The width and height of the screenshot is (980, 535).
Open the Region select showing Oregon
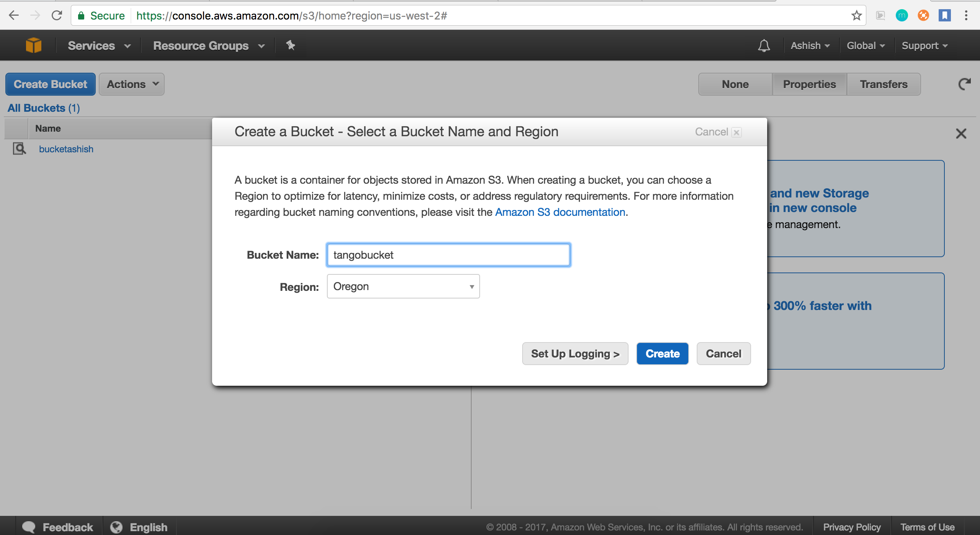pyautogui.click(x=403, y=286)
